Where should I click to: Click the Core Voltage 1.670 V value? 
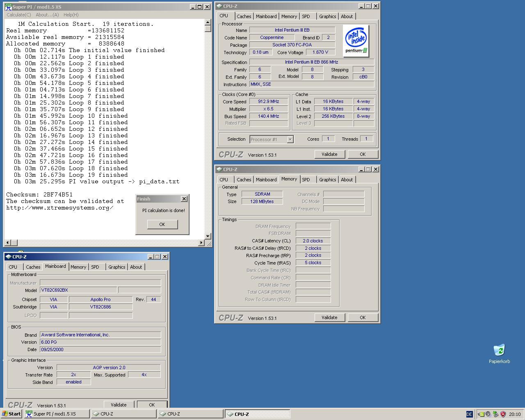[x=320, y=52]
